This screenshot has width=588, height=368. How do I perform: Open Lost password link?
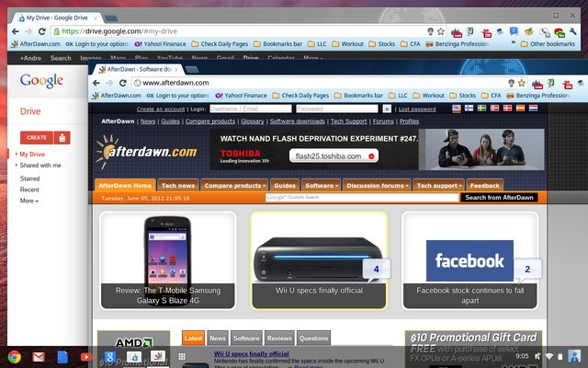[x=417, y=109]
